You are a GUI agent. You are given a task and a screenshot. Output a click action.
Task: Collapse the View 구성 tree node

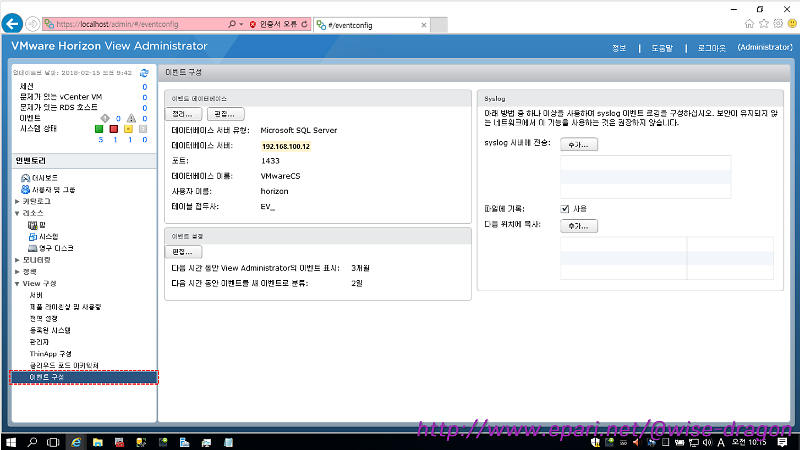tap(17, 284)
